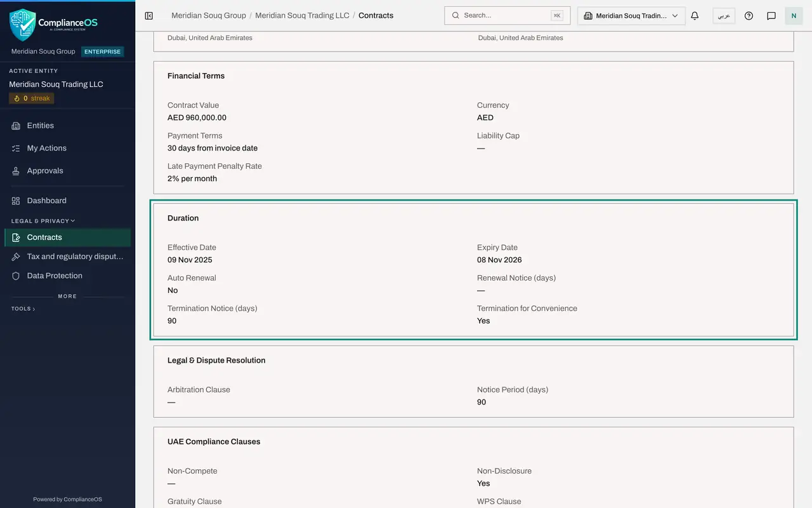
Task: Collapse the sidebar panel toggle icon
Action: (149, 15)
